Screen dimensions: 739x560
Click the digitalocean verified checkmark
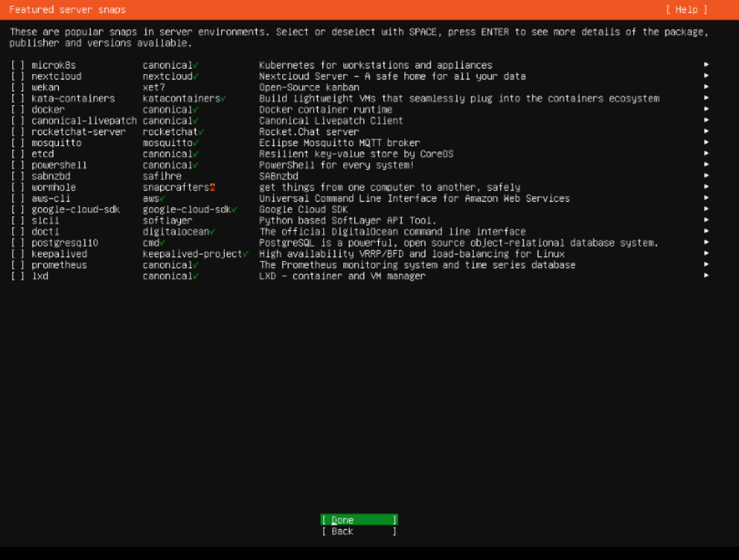(213, 232)
